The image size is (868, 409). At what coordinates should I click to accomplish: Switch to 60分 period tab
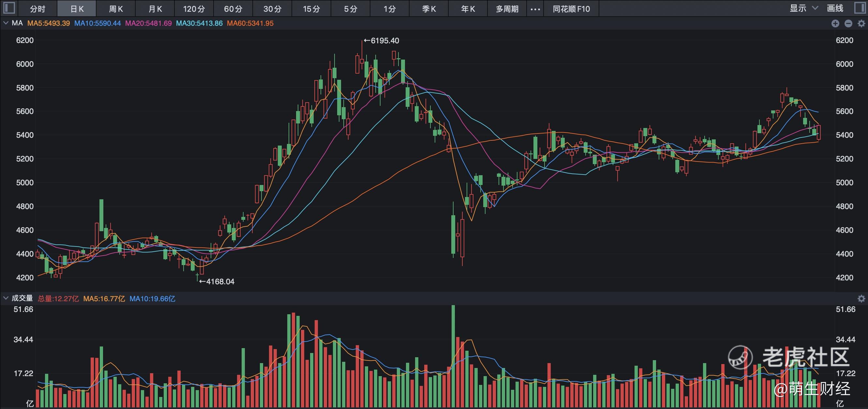[x=233, y=9]
